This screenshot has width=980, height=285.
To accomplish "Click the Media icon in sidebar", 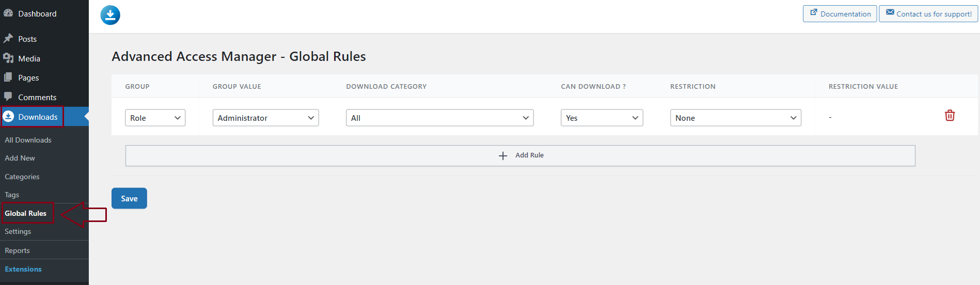I will (8, 58).
